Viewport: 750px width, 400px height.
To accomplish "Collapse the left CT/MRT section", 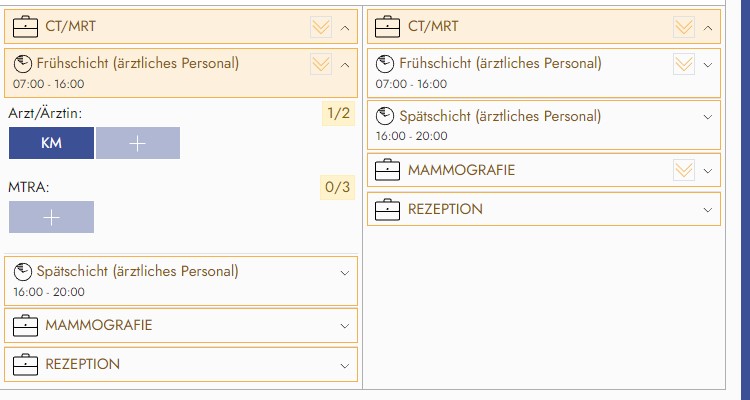I will (345, 28).
